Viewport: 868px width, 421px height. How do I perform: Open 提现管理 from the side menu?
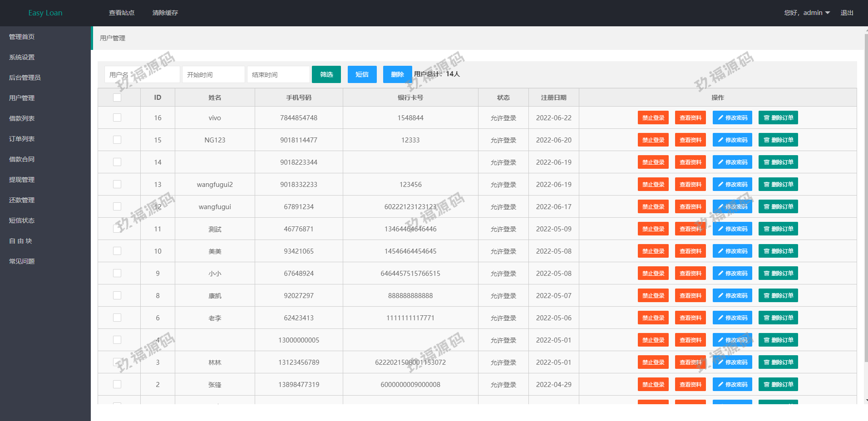(22, 180)
